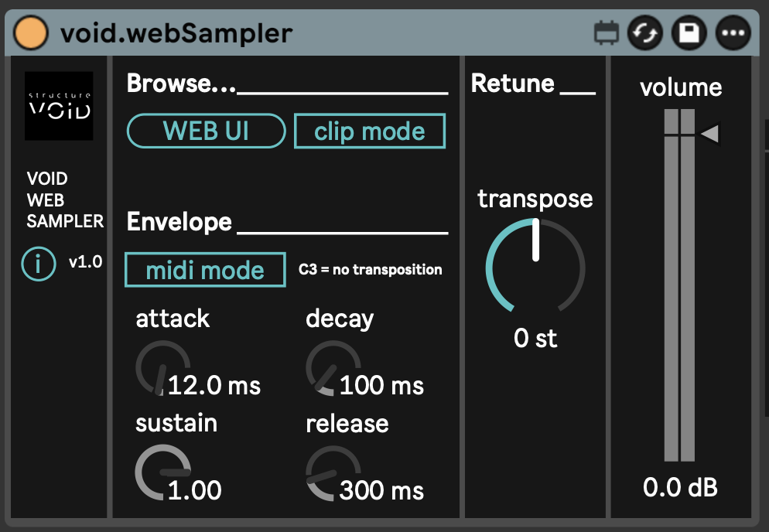Click the decay knob
This screenshot has width=769, height=532.
point(333,368)
